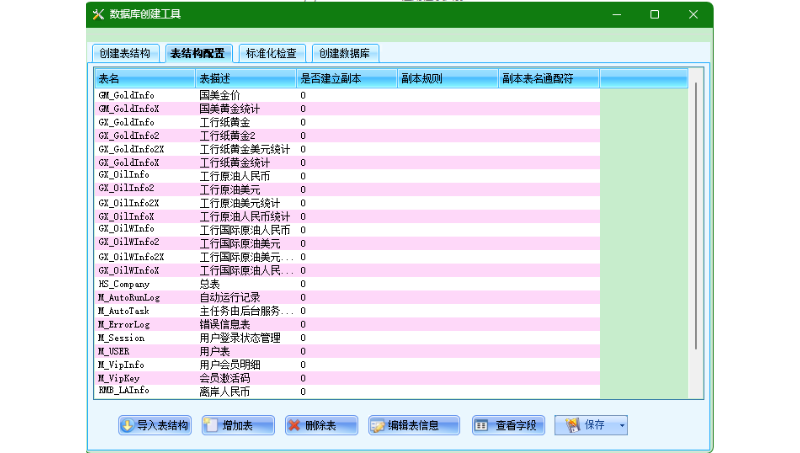The image size is (800, 453).
Task: Click the 增加表 button
Action: pos(238,425)
